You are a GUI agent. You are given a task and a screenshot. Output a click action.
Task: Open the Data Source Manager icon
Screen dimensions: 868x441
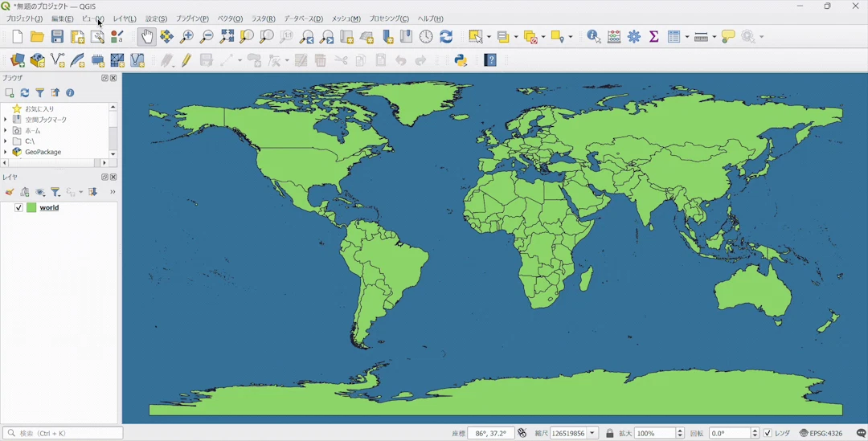click(18, 59)
